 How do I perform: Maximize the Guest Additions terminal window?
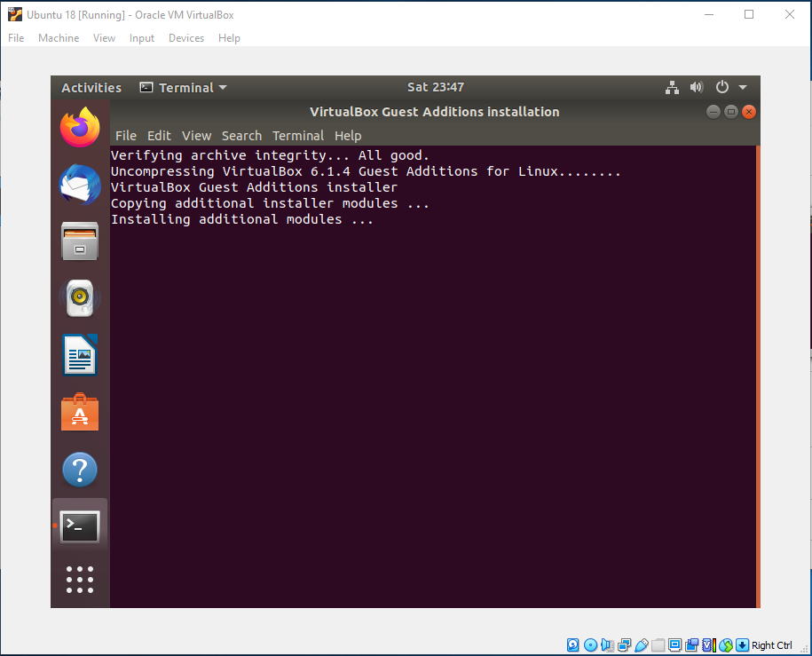[731, 112]
